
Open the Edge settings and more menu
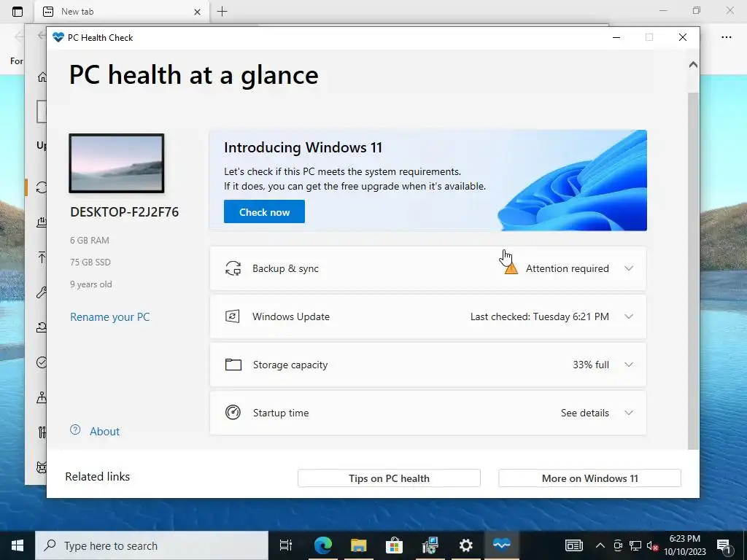pyautogui.click(x=726, y=37)
